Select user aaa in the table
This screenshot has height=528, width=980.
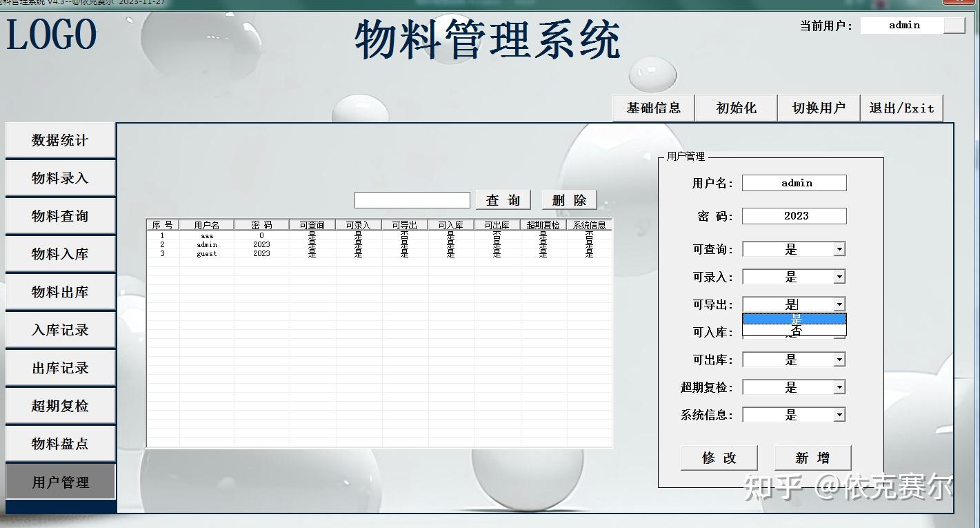click(x=207, y=235)
